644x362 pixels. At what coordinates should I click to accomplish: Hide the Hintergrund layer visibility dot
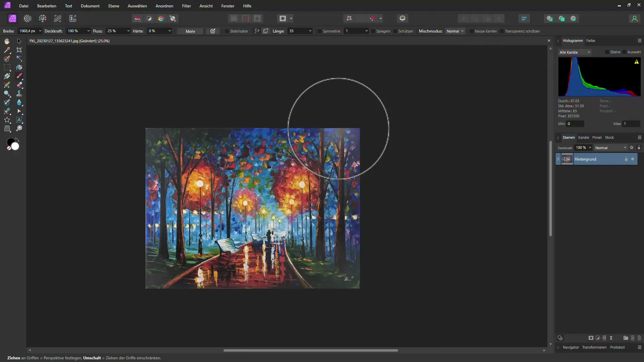pyautogui.click(x=633, y=159)
